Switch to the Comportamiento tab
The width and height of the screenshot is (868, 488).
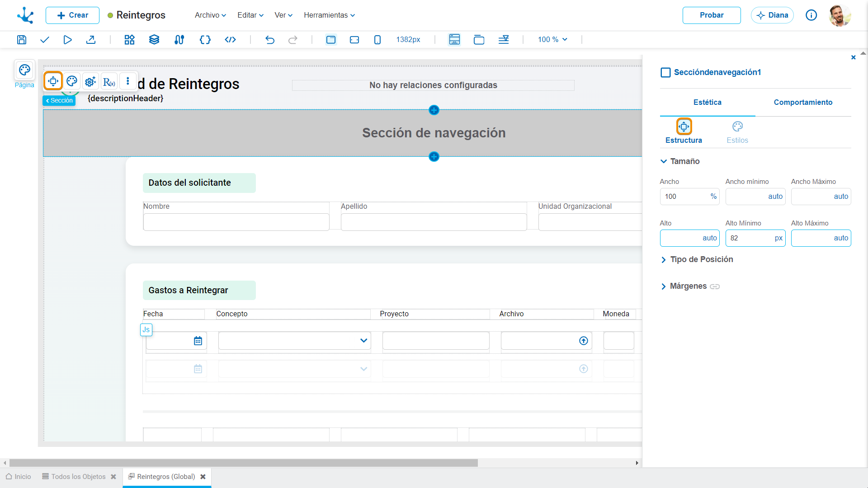coord(803,103)
